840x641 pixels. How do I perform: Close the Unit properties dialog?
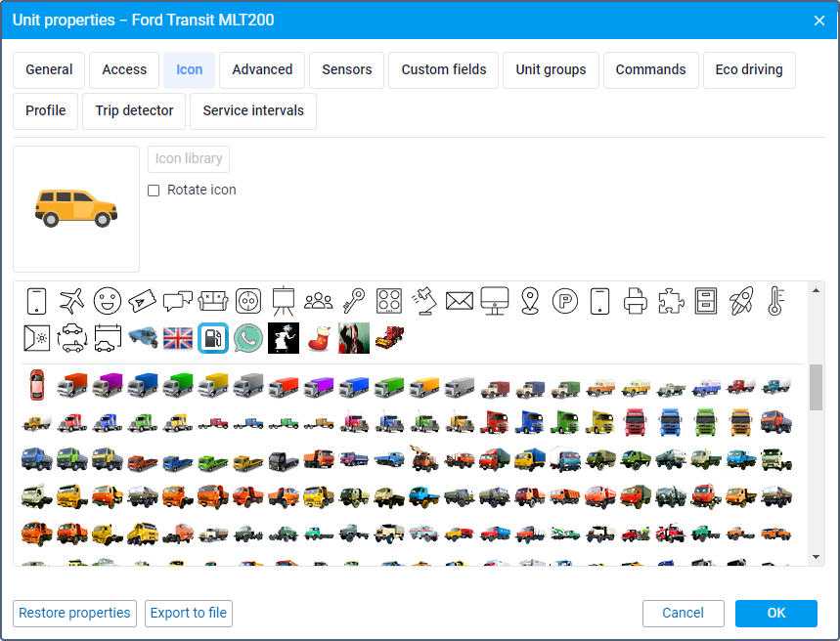coord(819,21)
